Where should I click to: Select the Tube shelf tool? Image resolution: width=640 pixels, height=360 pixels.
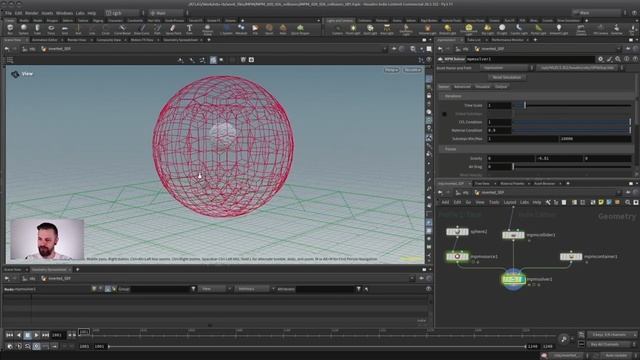click(37, 29)
